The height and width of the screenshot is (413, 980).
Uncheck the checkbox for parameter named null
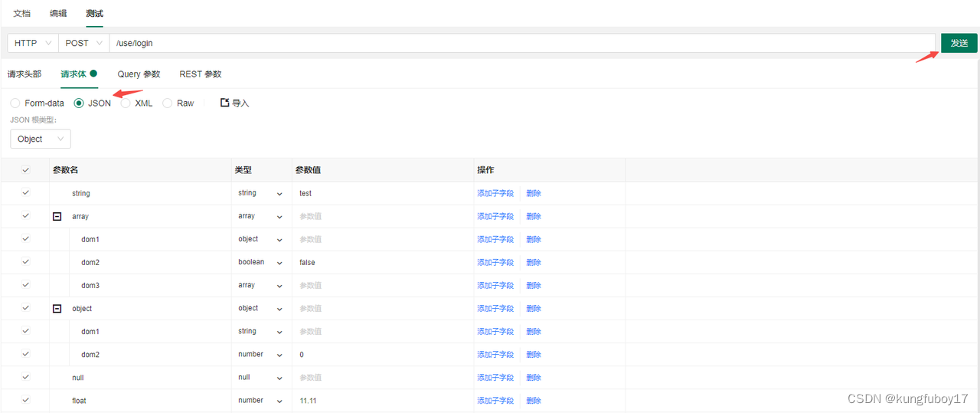[x=26, y=377]
